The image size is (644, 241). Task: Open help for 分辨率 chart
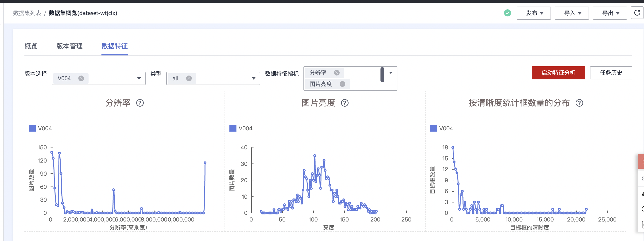[x=140, y=103]
